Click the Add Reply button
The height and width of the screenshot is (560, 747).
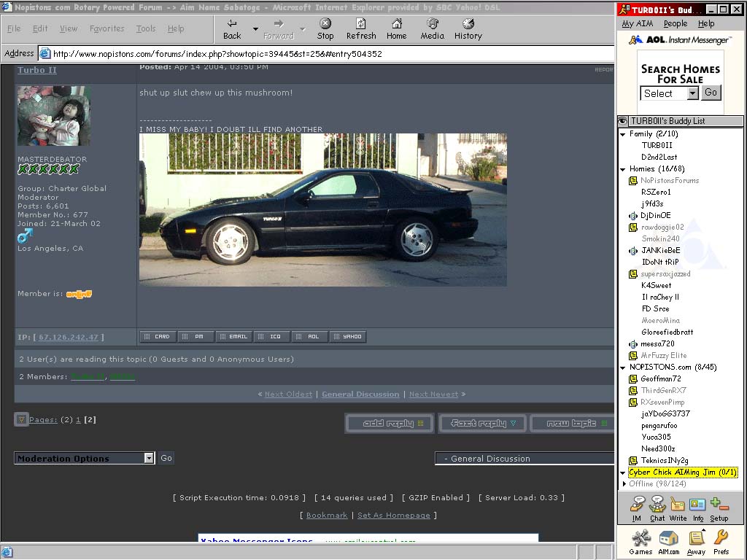pyautogui.click(x=389, y=423)
